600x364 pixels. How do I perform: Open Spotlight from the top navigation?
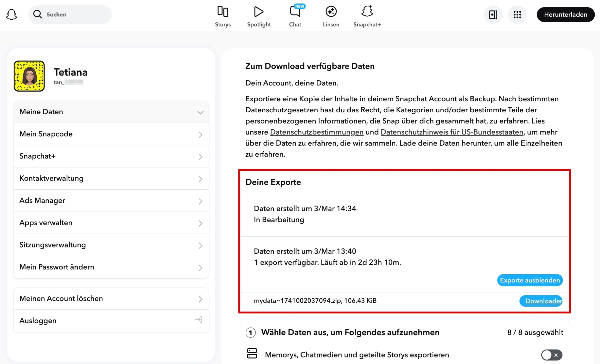click(259, 17)
